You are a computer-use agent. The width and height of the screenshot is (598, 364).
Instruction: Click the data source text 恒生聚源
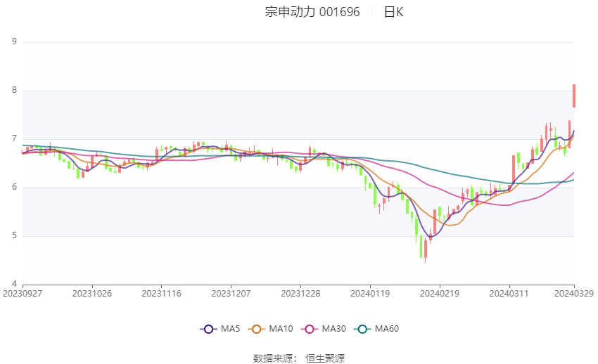[325, 358]
